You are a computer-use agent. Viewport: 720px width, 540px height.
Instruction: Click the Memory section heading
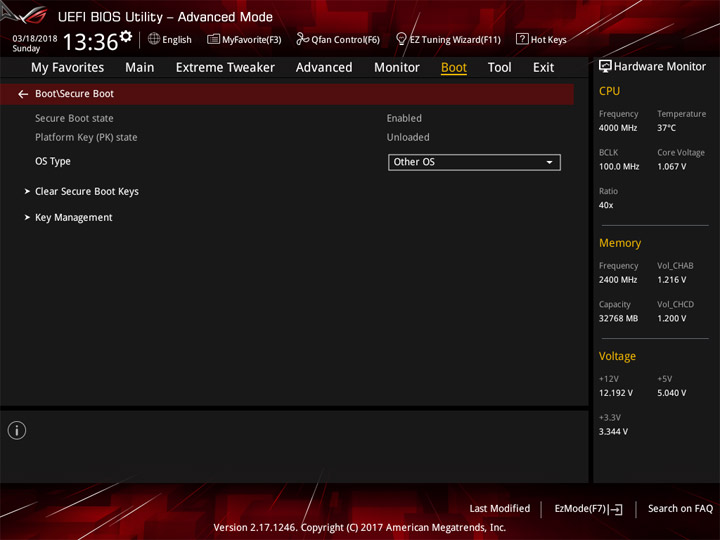coord(619,243)
